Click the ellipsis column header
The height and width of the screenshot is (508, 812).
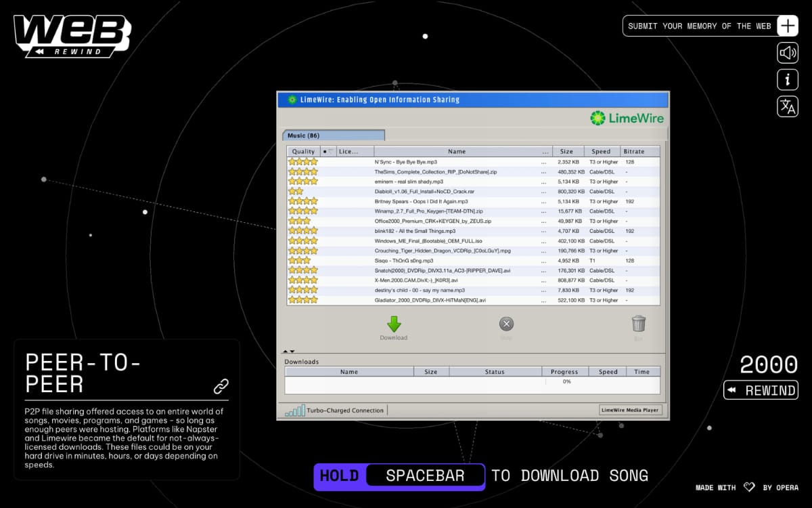[x=545, y=152]
